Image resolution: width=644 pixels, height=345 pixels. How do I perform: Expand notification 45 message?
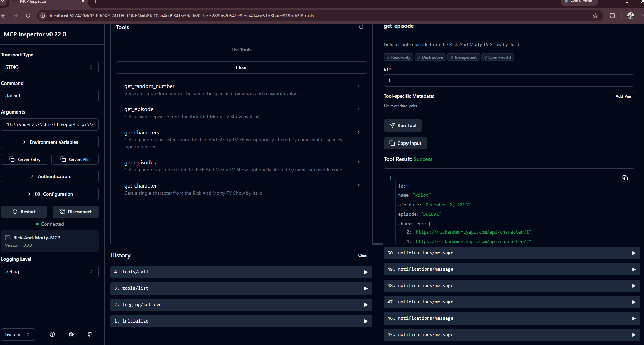tap(512, 335)
